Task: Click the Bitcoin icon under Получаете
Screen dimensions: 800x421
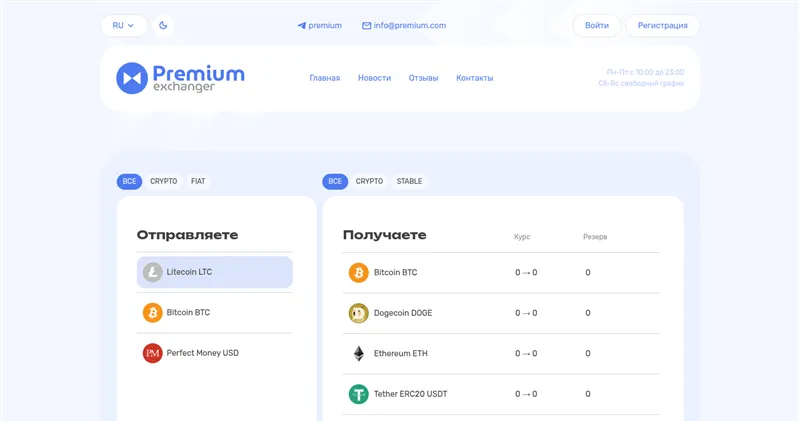Action: point(359,273)
